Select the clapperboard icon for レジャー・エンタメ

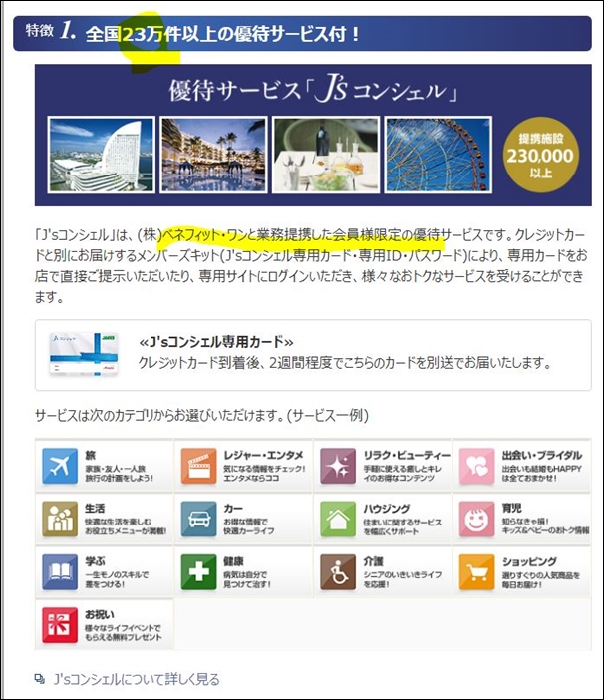199,466
